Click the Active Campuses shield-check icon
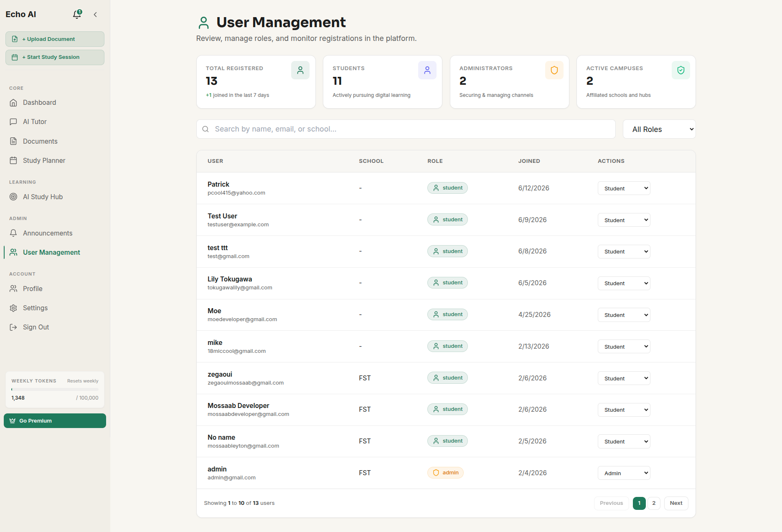Viewport: 782px width, 532px height. pyautogui.click(x=681, y=70)
